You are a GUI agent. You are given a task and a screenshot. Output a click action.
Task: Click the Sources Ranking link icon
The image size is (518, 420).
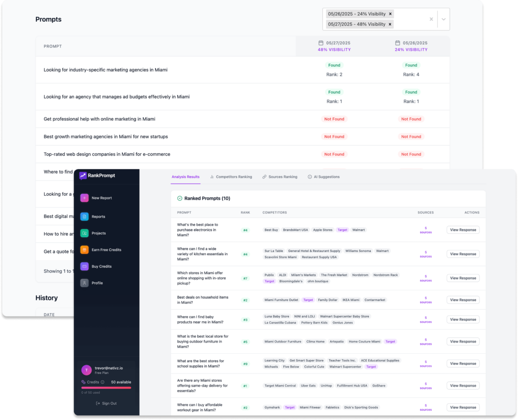264,177
